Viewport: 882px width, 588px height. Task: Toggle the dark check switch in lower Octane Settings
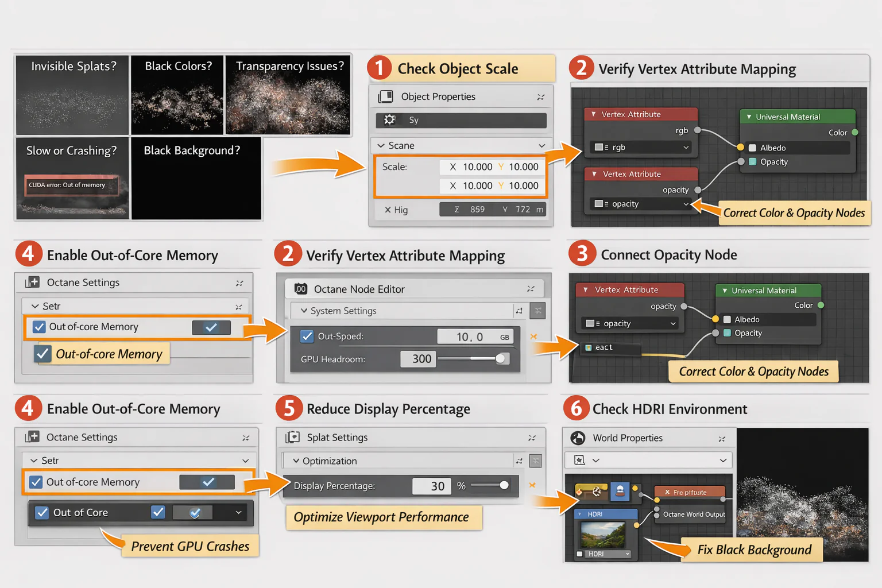tap(207, 482)
